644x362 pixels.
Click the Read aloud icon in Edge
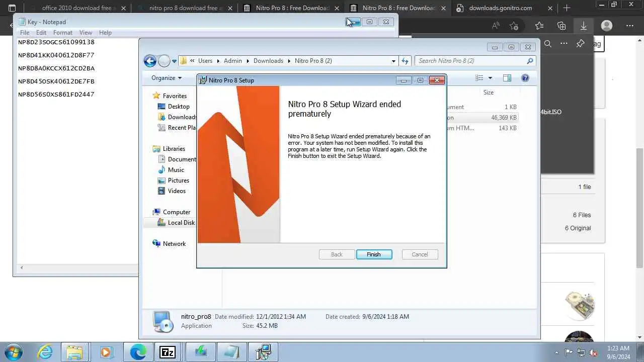pos(496,26)
